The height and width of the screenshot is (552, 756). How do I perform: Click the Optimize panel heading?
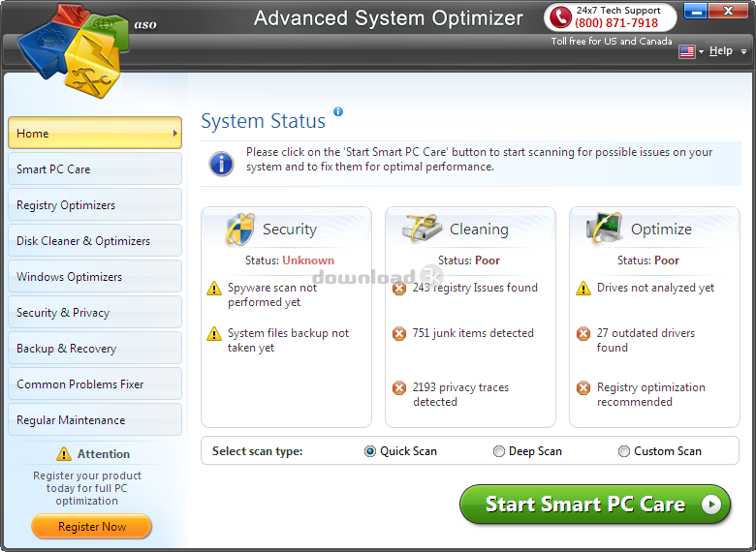pyautogui.click(x=661, y=230)
